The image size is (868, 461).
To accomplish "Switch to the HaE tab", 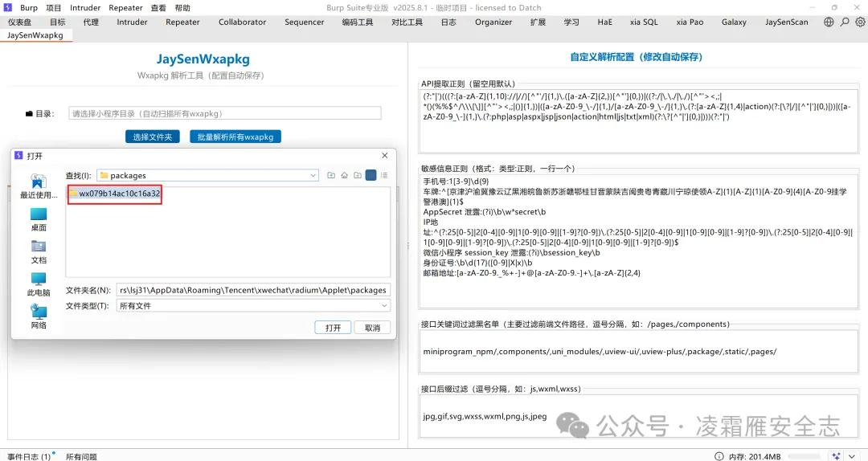I will tap(604, 22).
